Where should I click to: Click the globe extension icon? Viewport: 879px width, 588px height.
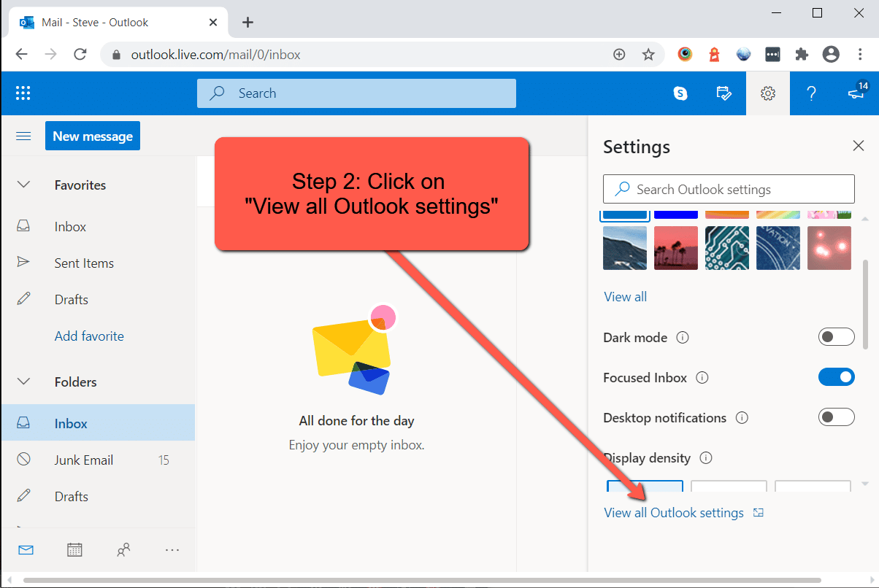pos(743,55)
